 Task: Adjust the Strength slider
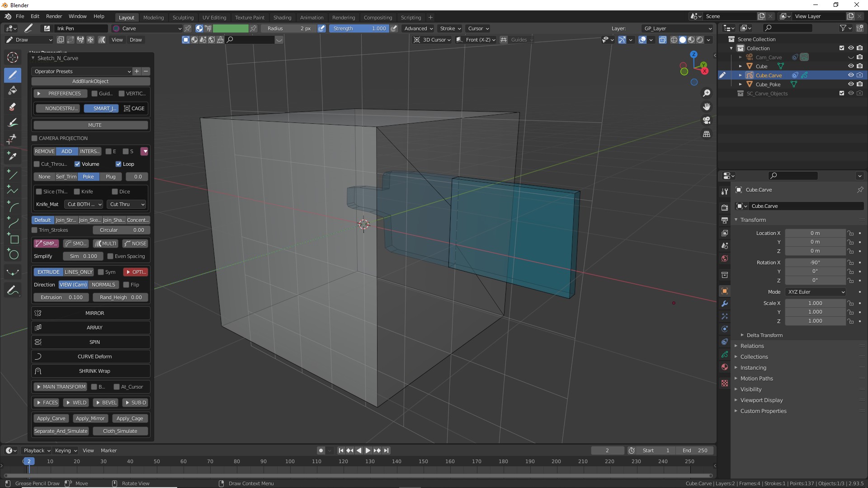pos(359,28)
